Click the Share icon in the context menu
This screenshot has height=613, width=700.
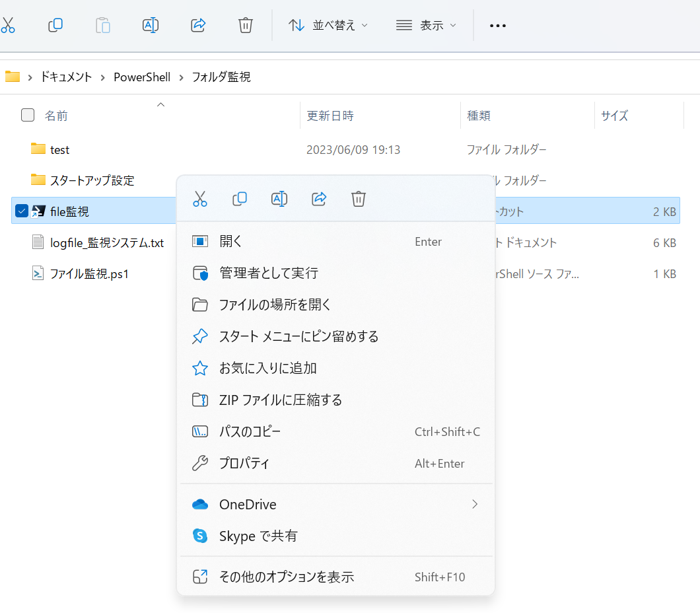(319, 199)
